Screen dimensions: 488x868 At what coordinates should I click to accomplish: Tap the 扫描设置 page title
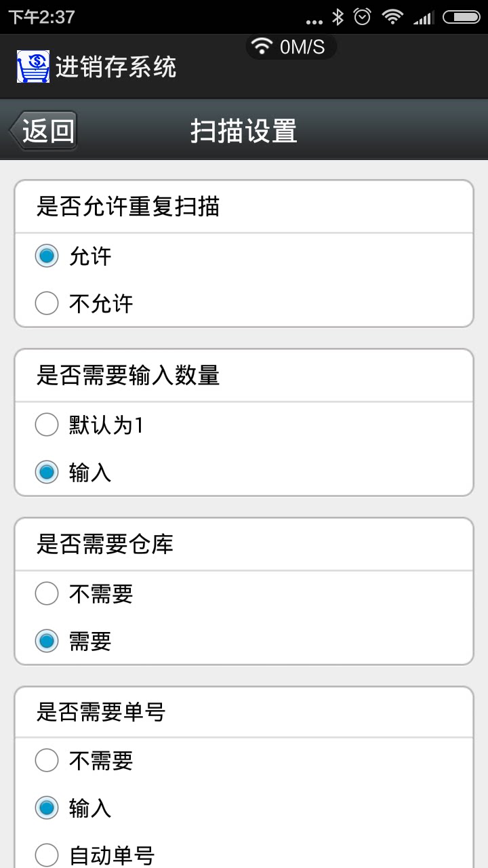click(243, 130)
